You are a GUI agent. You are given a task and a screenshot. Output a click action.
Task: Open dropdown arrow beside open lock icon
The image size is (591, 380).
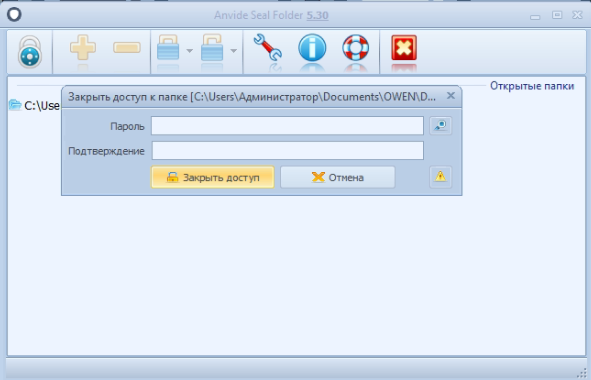(234, 51)
